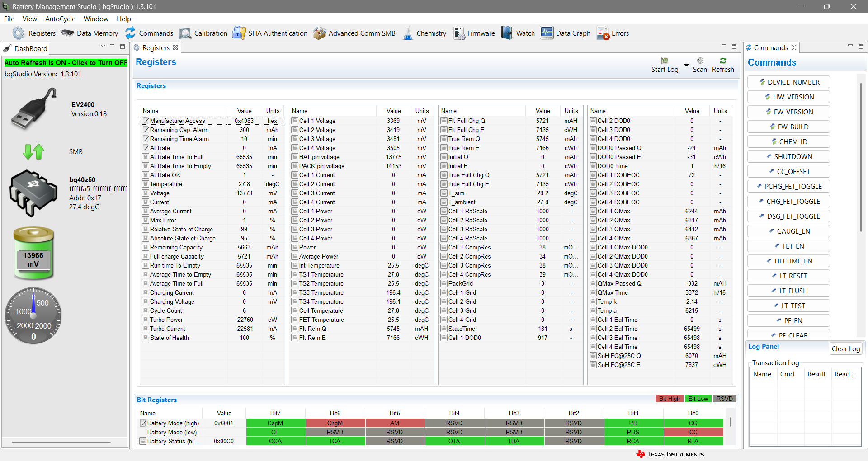Click the green Bit Low legend swatch
Viewport: 868px width, 461px height.
[x=698, y=399]
